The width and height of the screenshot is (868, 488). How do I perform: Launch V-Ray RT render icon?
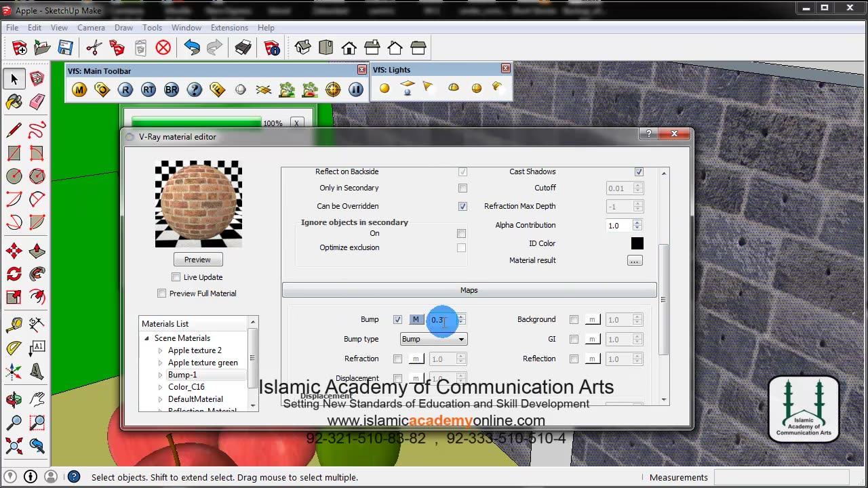pos(148,89)
